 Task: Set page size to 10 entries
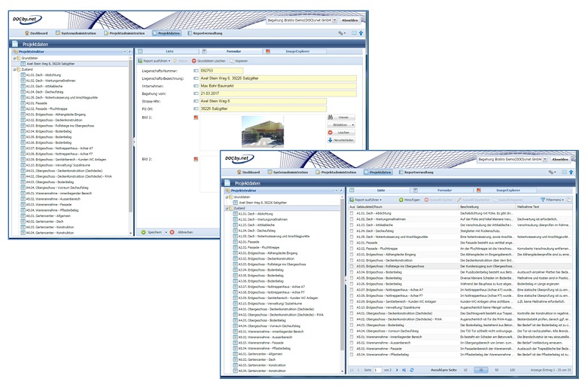[x=465, y=370]
